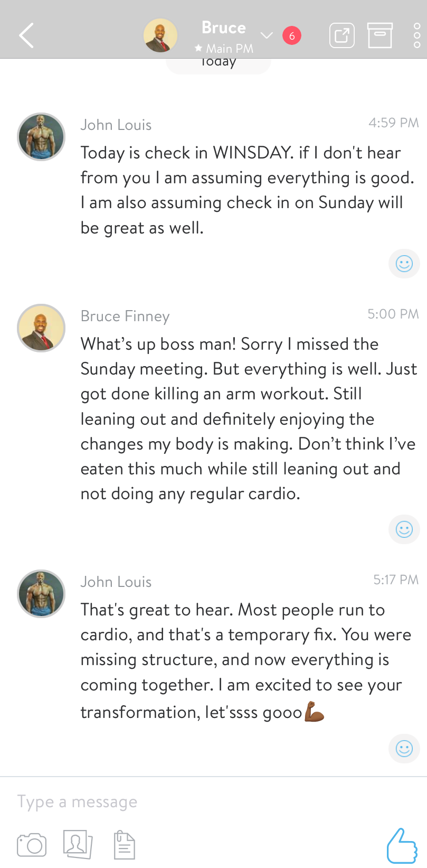Screen dimensions: 427x868
Task: Add emoji reaction to the 5:17 PM message
Action: pos(404,748)
